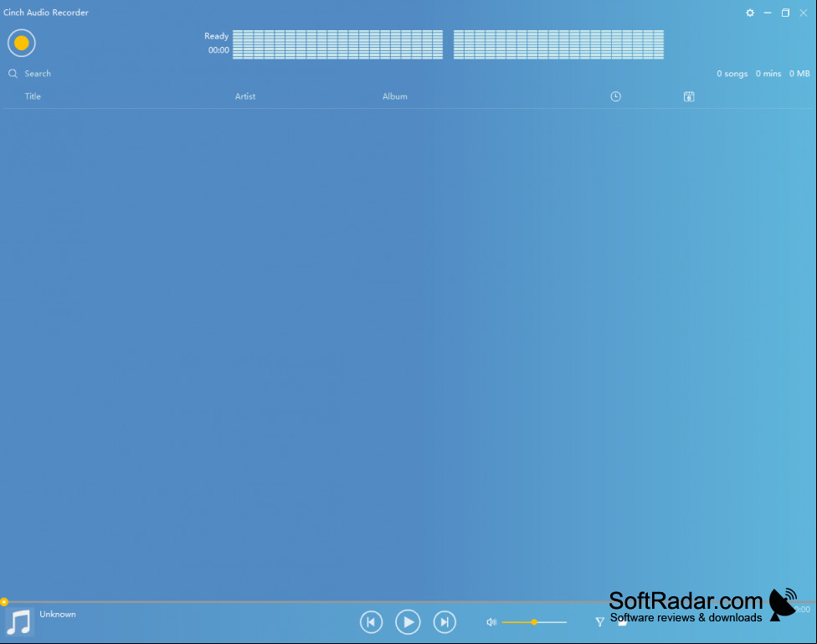The height and width of the screenshot is (644, 817).
Task: Skip to the previous track
Action: tap(371, 622)
